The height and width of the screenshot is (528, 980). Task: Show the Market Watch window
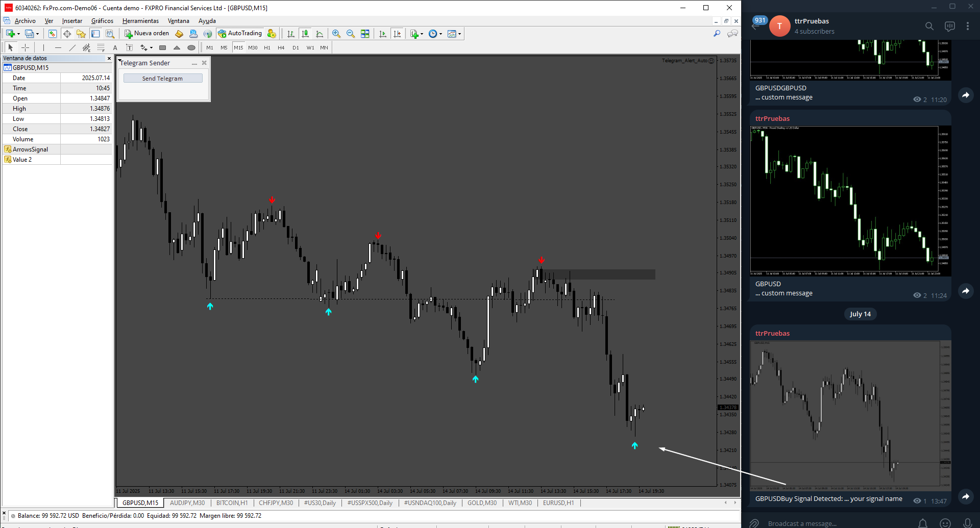tap(52, 34)
